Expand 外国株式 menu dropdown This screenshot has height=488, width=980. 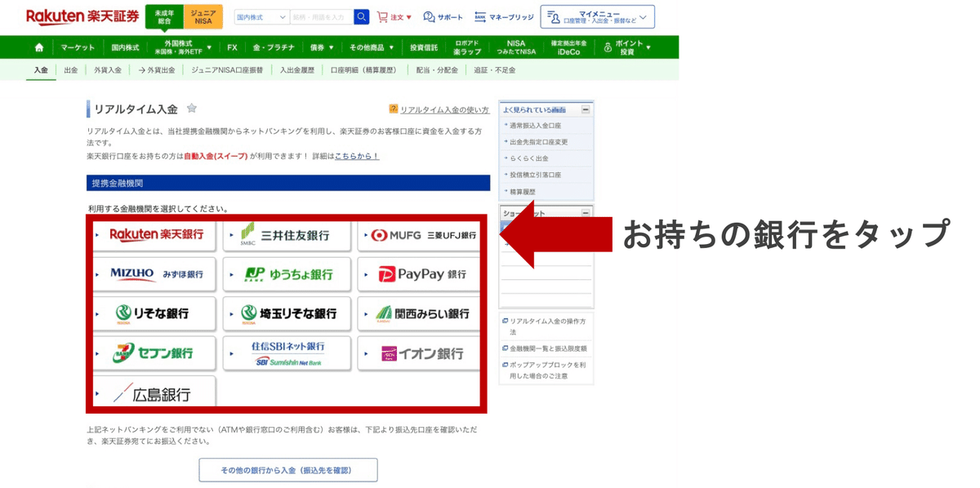[183, 47]
